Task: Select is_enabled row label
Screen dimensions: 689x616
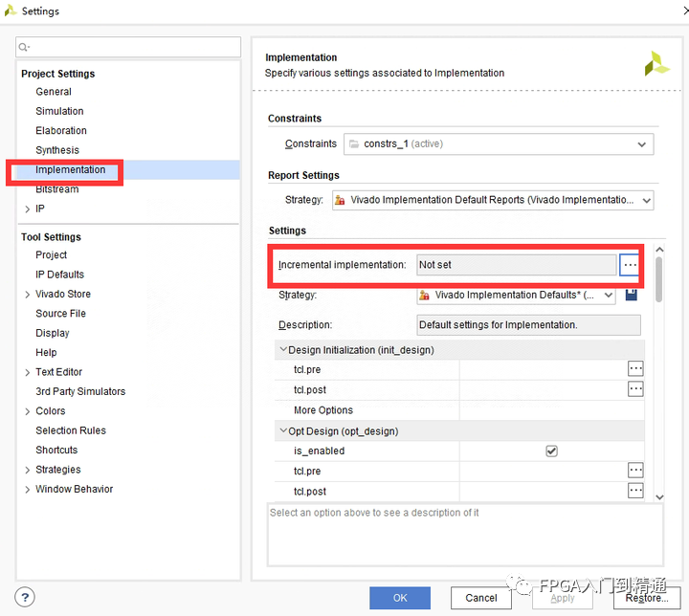Action: coord(319,451)
